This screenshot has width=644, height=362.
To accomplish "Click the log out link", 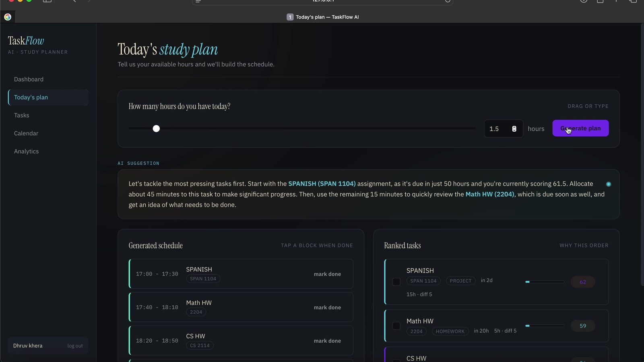I will coord(75,346).
